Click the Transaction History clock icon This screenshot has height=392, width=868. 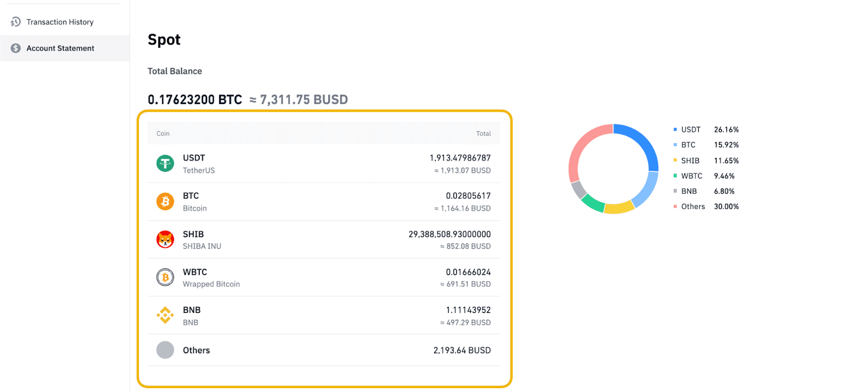click(x=16, y=22)
